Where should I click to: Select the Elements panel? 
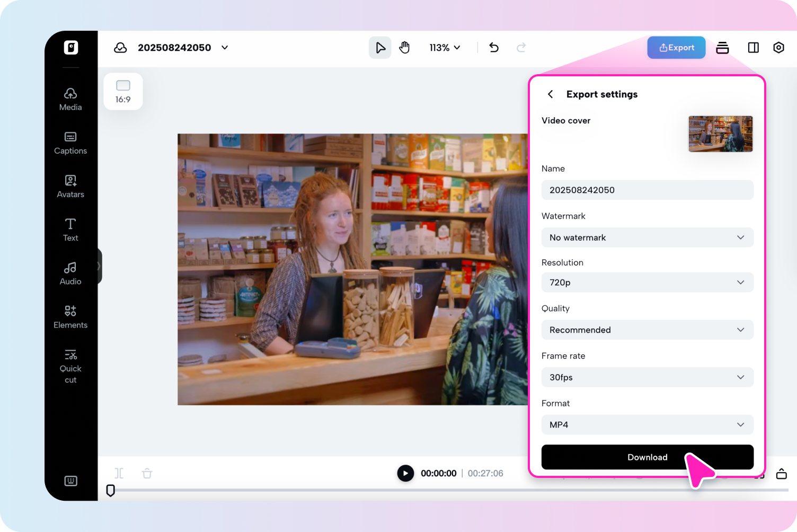(70, 316)
